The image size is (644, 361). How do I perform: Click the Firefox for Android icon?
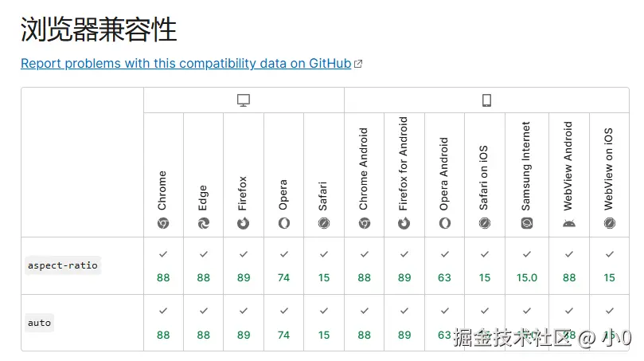[x=404, y=224]
